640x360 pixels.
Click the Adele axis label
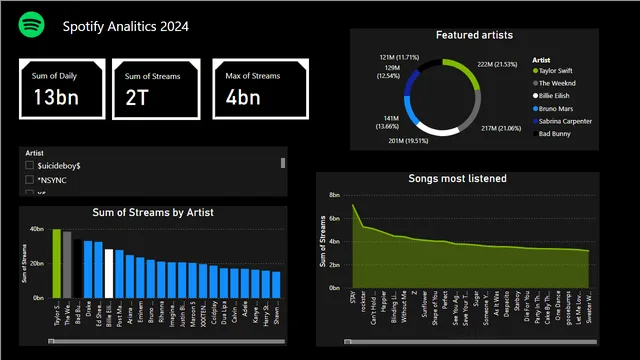point(245,309)
